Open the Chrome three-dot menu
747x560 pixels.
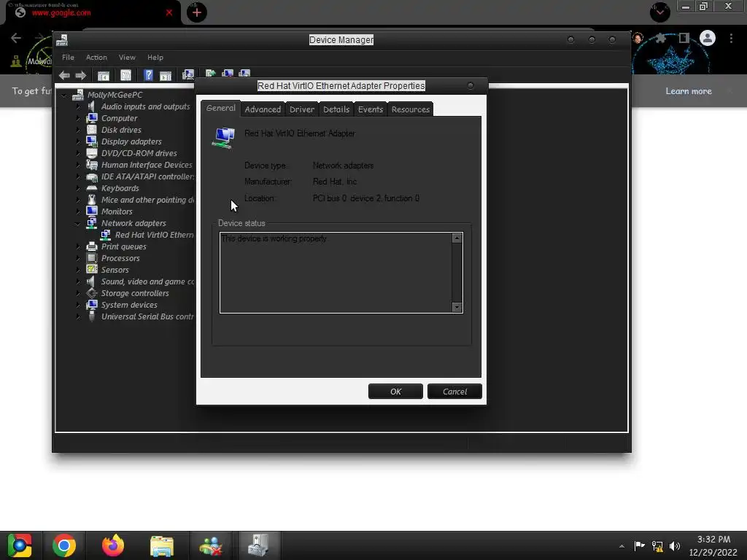pos(731,38)
